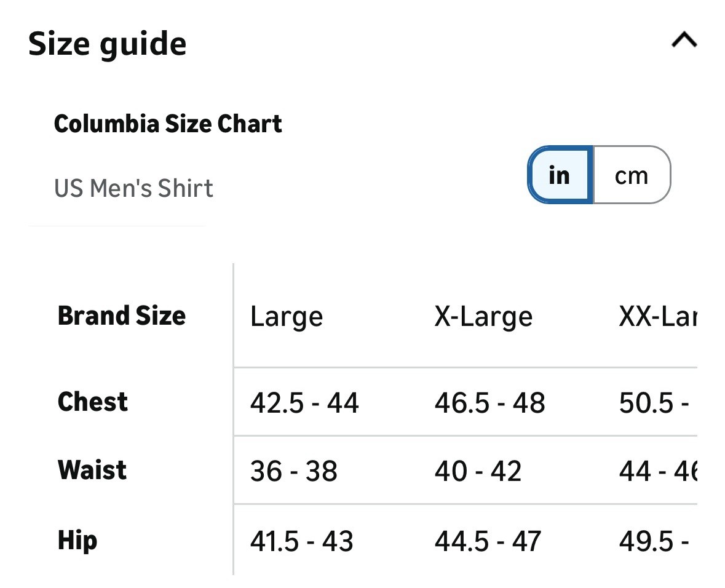Screen dimensions: 725x588
Task: Select US Men's Shirt label
Action: coord(133,188)
